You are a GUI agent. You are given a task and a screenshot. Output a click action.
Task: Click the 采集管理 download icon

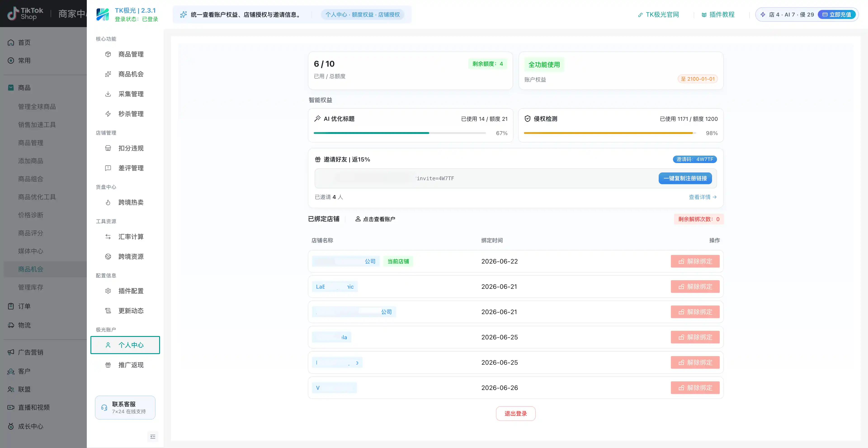tap(108, 94)
